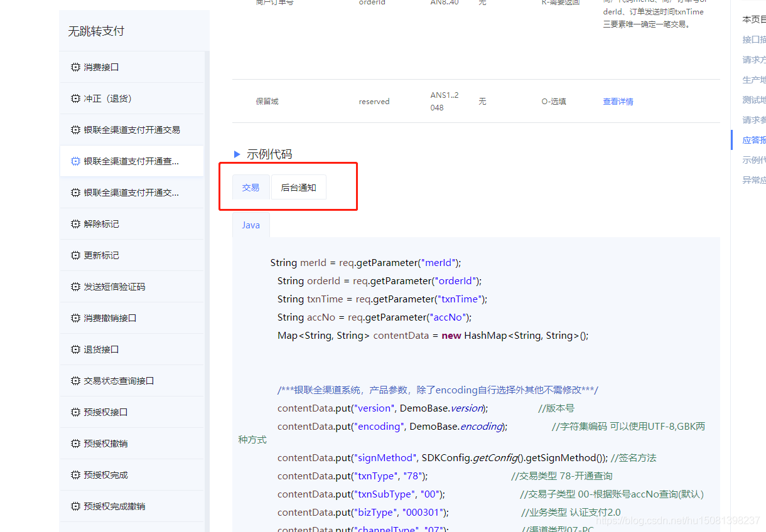Image resolution: width=766 pixels, height=532 pixels.
Task: Switch to the 后台通知 tab
Action: 298,187
